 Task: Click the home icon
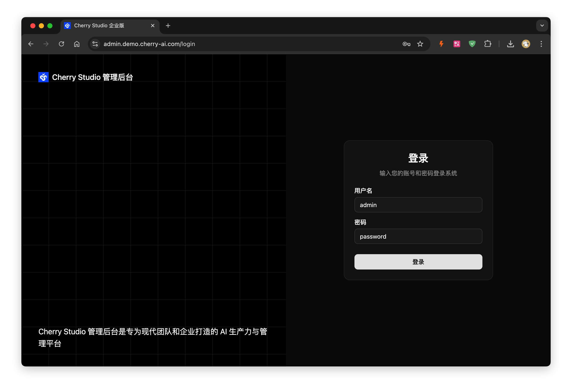coord(77,44)
